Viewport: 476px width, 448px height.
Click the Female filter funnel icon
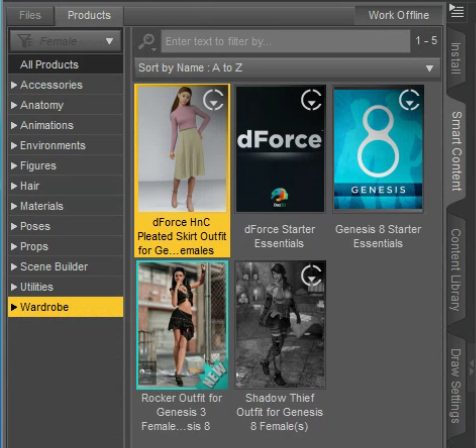coord(25,41)
